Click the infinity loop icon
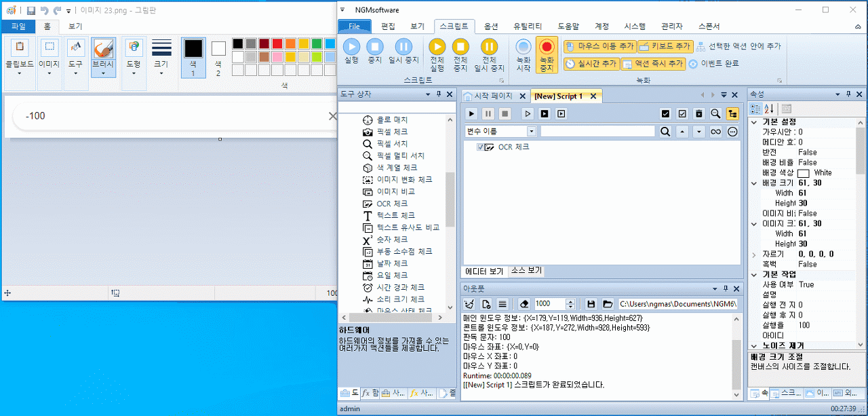 click(x=715, y=132)
